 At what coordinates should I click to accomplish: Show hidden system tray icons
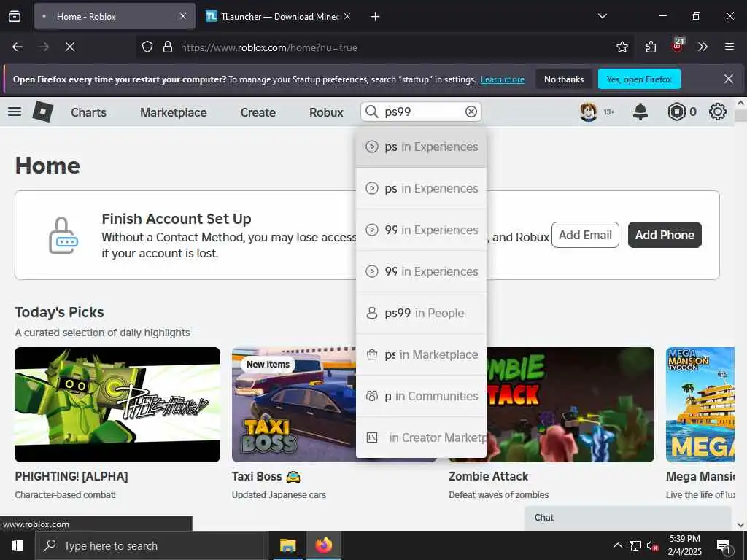[x=617, y=545]
